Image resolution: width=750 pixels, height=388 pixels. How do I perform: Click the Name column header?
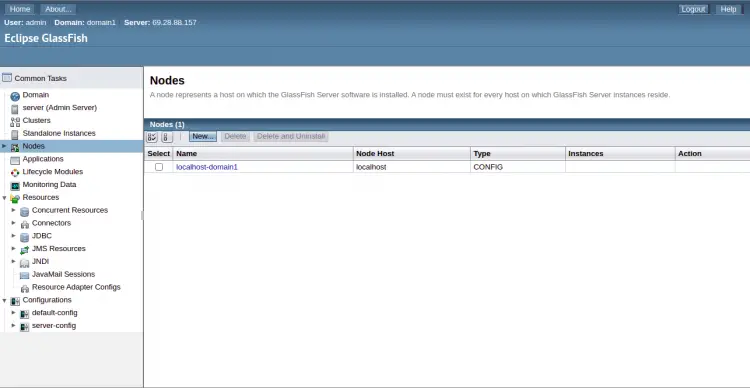click(x=263, y=154)
